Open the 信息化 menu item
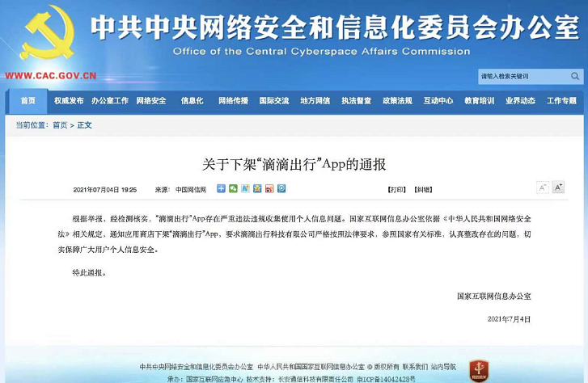 coord(192,101)
